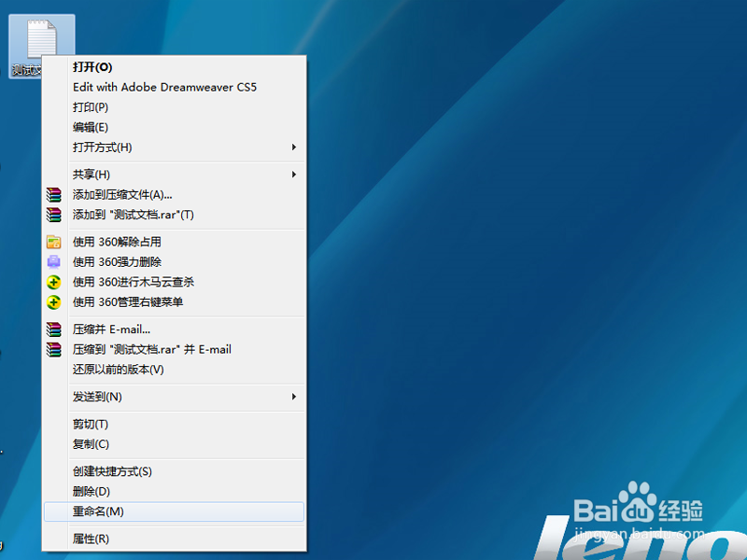Open the 共享(H) menu entry
This screenshot has width=747, height=560.
click(174, 175)
